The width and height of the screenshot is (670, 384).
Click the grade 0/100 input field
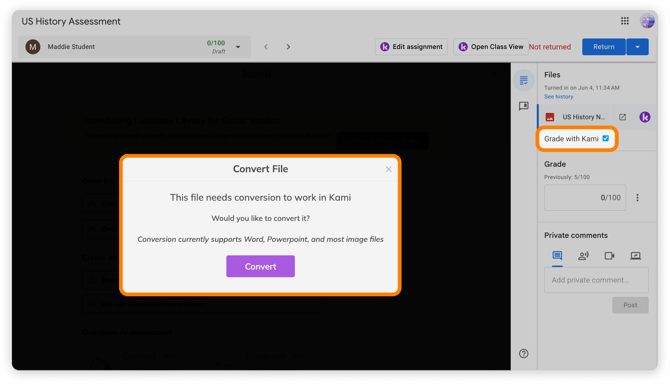(585, 197)
